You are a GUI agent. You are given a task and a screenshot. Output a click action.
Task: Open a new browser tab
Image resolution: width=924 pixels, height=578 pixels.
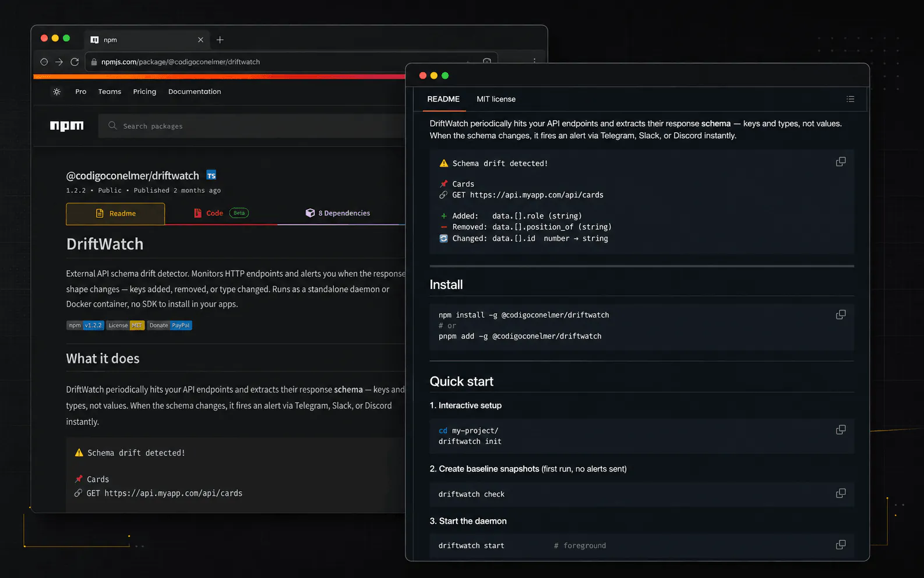pyautogui.click(x=220, y=40)
